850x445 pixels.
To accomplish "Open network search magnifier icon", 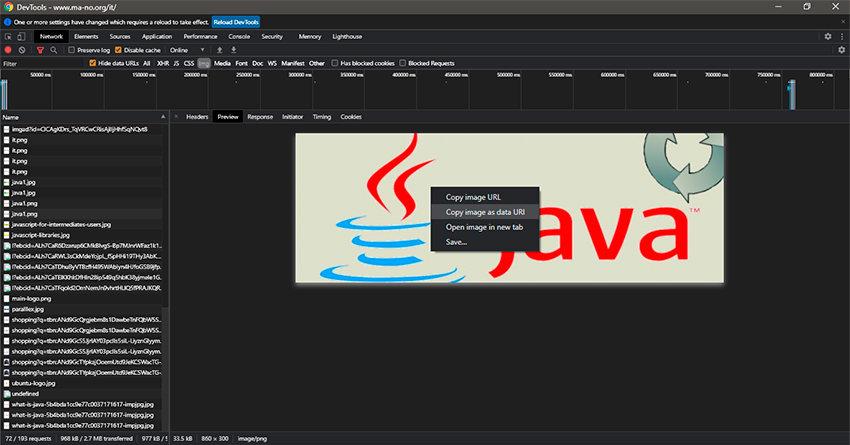I will (x=54, y=50).
